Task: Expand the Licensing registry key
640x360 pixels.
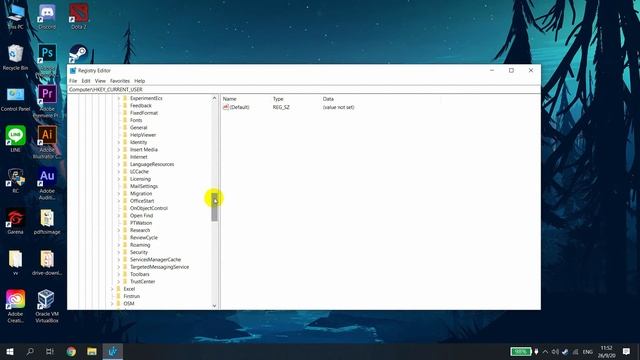Action: pos(119,179)
